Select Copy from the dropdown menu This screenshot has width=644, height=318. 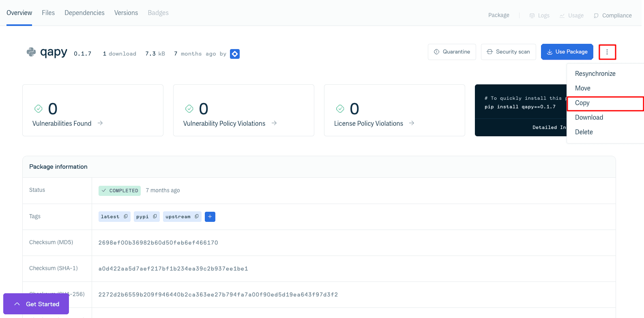pyautogui.click(x=582, y=103)
